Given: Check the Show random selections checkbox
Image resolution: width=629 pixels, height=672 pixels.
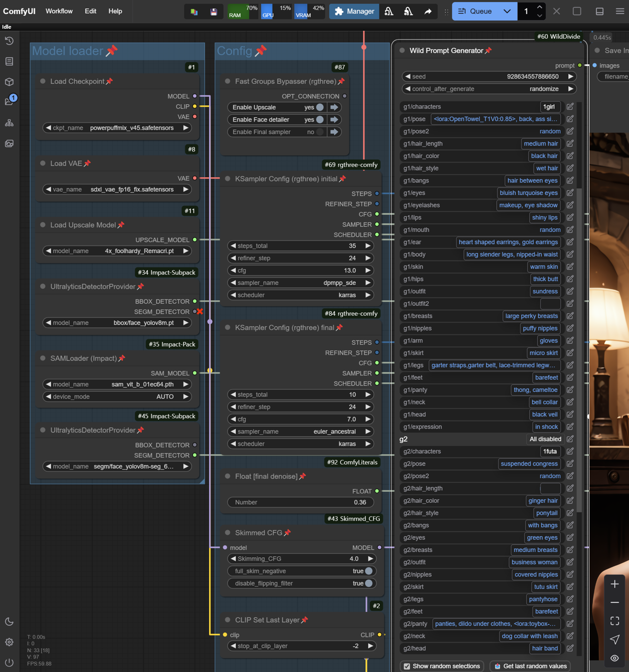Looking at the screenshot, I should tap(407, 666).
